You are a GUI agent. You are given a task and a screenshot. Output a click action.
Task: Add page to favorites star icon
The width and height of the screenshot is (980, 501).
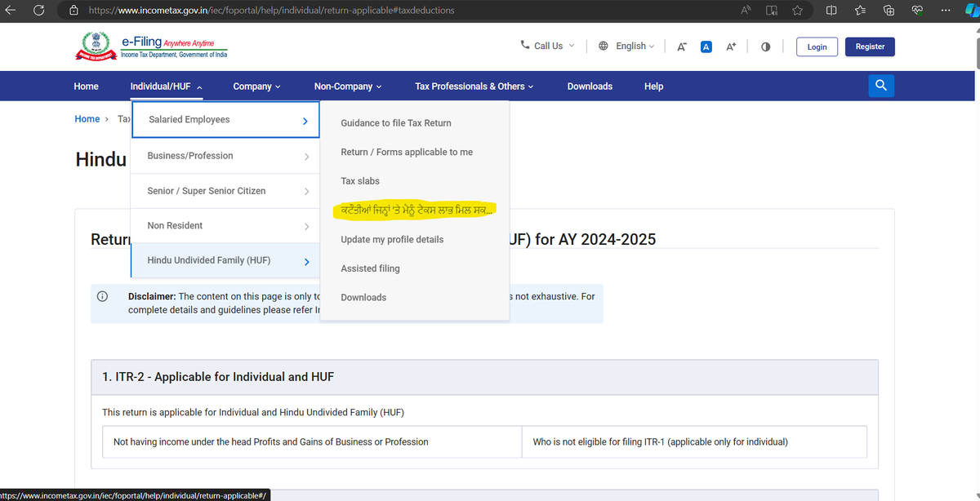798,11
